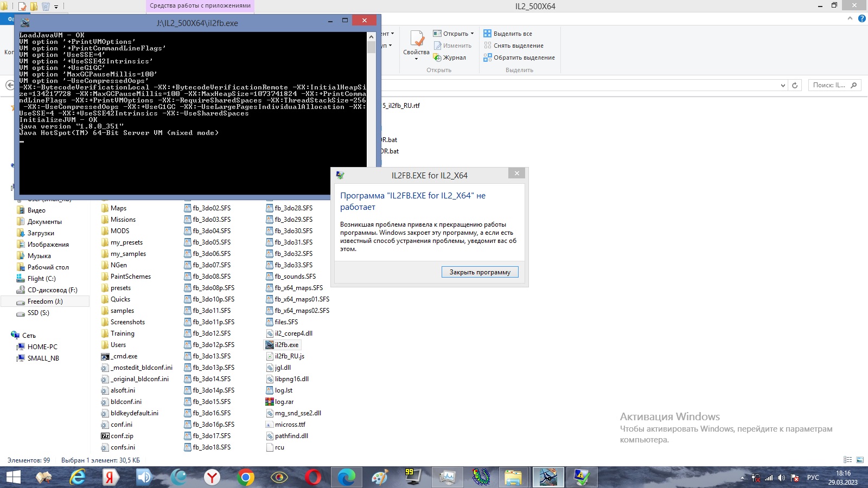The width and height of the screenshot is (868, 488).
Task: Collapse the Explorer ribbon with chevron
Action: 850,18
